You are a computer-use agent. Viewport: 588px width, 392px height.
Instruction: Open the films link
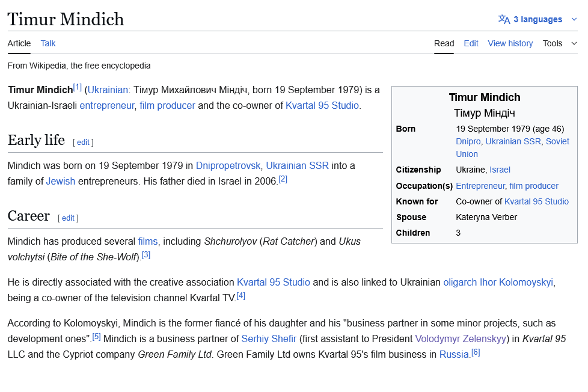pyautogui.click(x=148, y=241)
